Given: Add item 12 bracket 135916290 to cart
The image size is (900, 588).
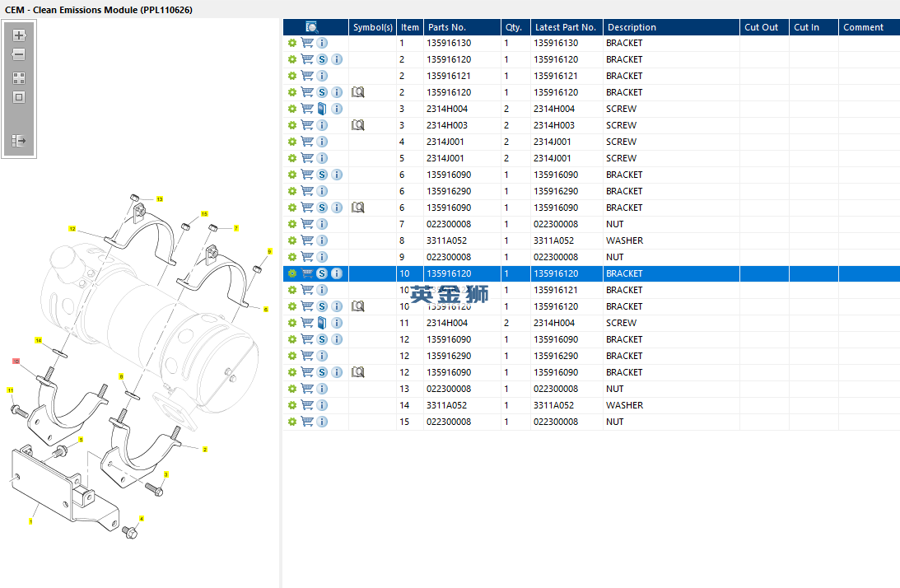Looking at the screenshot, I should [x=307, y=356].
